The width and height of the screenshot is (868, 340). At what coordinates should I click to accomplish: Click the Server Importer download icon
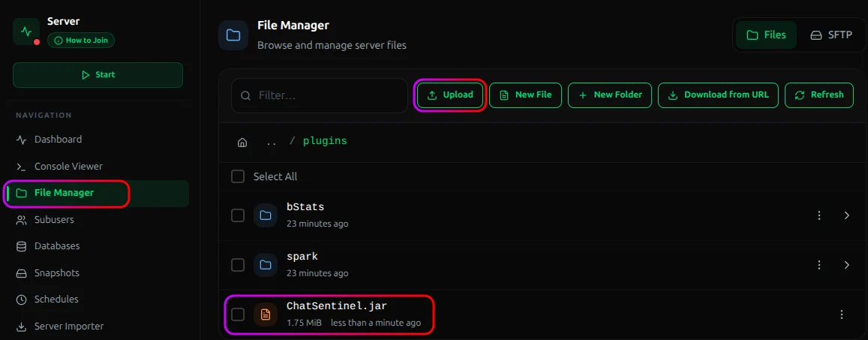[x=21, y=326]
